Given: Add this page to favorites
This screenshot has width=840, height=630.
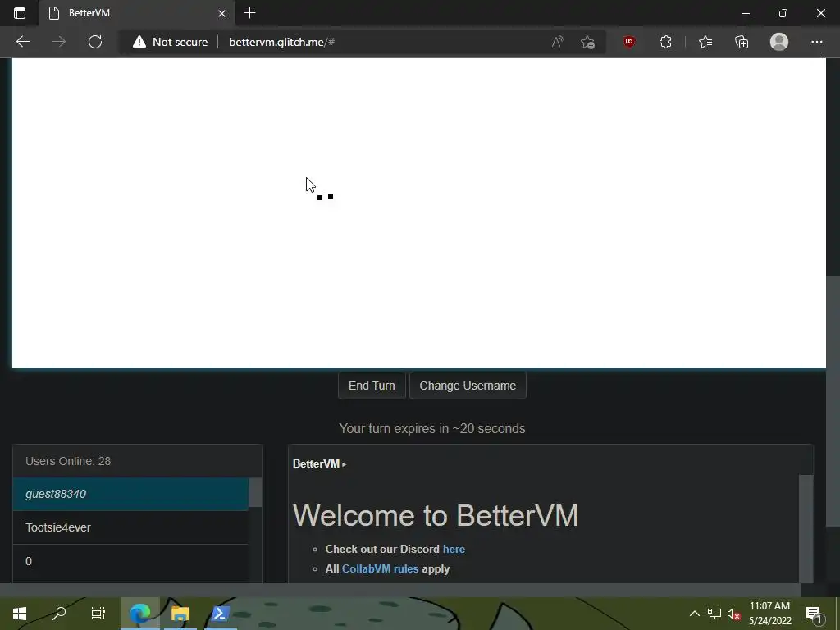Looking at the screenshot, I should [x=587, y=42].
